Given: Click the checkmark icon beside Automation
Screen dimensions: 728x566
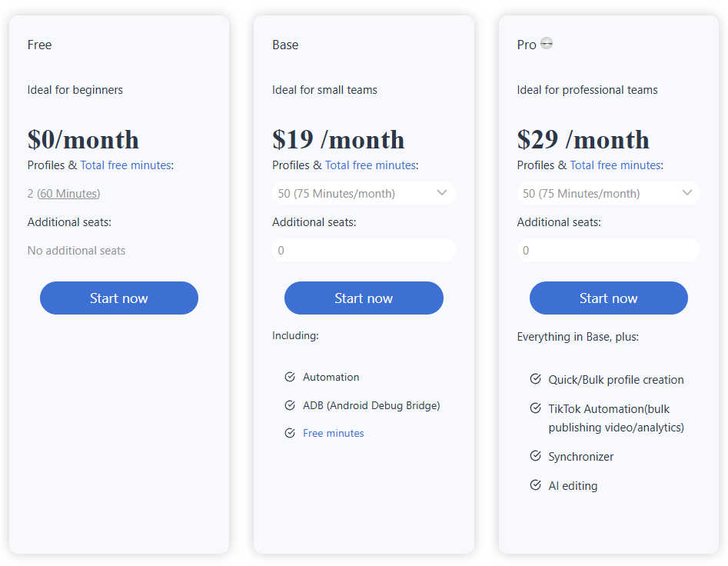Looking at the screenshot, I should click(x=290, y=377).
